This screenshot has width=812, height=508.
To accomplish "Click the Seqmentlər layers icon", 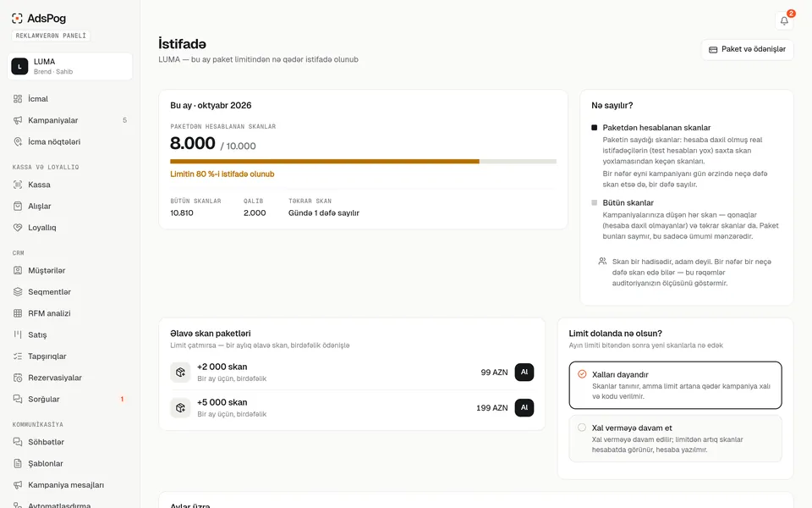I will tap(18, 292).
